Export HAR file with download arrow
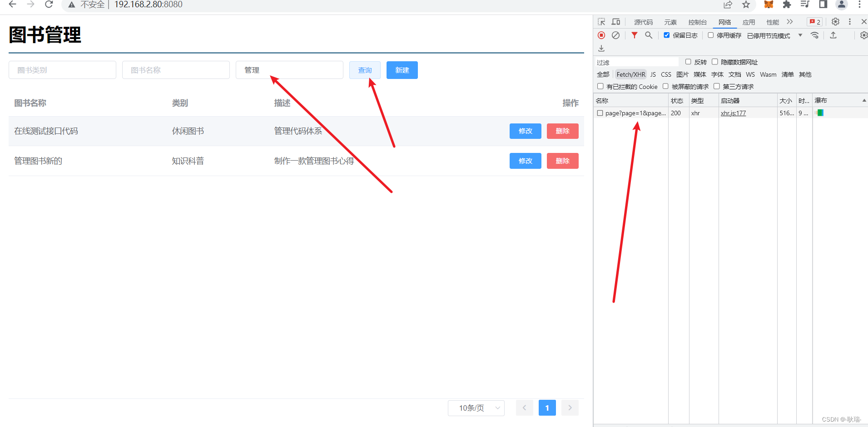 [601, 48]
